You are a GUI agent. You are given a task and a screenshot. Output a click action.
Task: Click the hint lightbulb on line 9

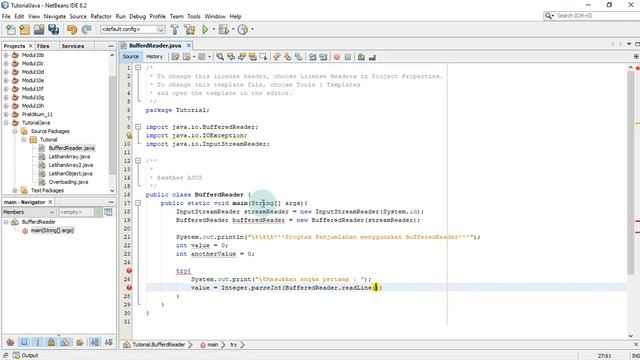(x=129, y=136)
